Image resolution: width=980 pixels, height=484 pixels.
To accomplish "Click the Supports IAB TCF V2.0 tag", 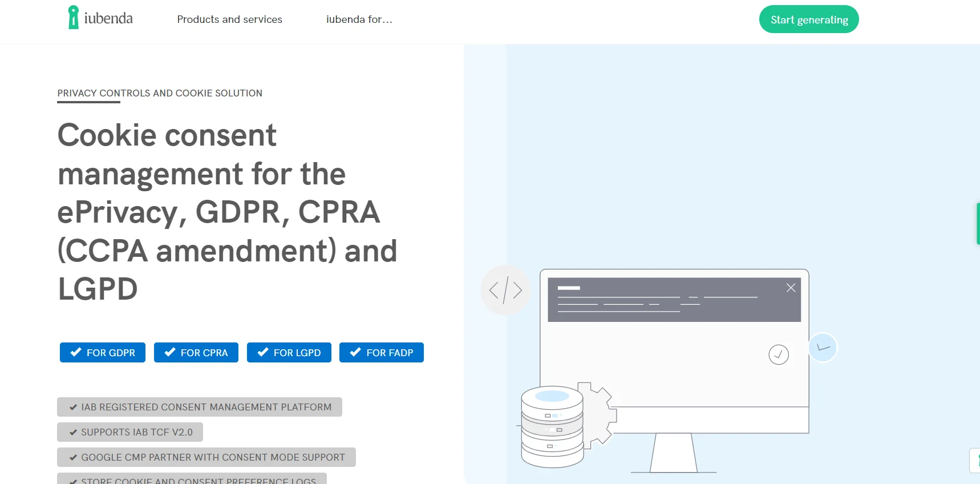I will click(130, 432).
